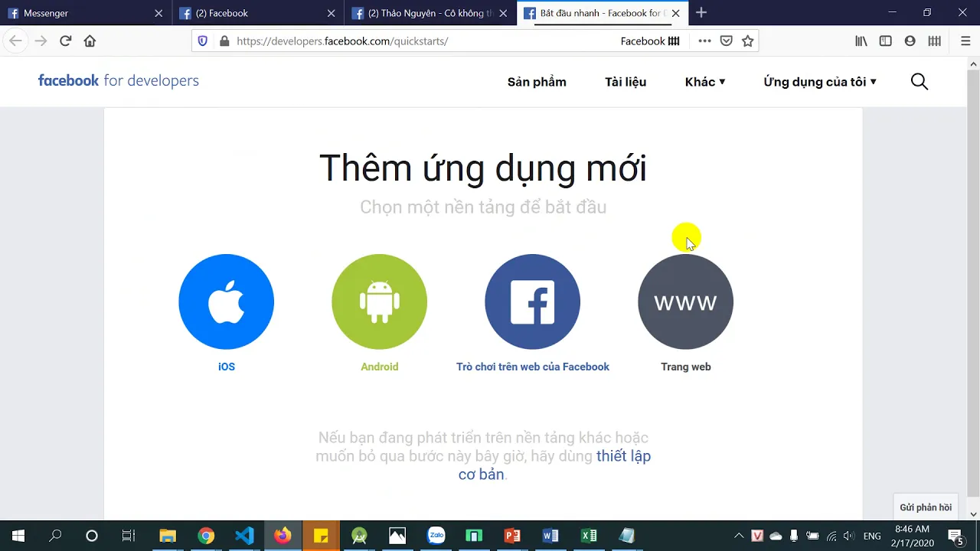Open the taskbar clock and date
Screen dimensions: 980x551
[913, 536]
